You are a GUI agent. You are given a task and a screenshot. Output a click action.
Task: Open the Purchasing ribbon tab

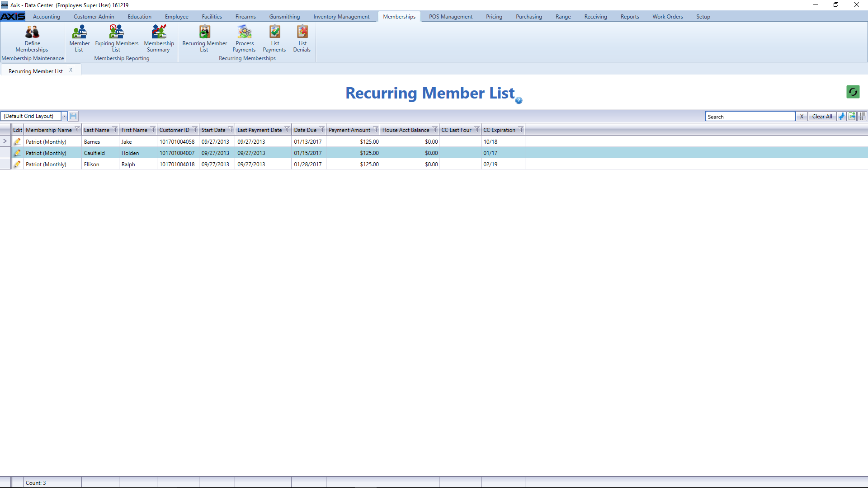[528, 17]
